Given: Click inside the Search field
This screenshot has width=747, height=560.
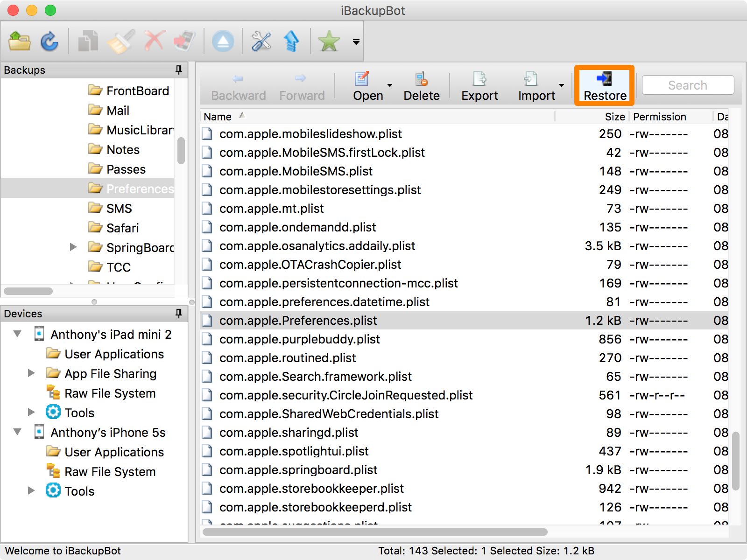Looking at the screenshot, I should point(687,85).
